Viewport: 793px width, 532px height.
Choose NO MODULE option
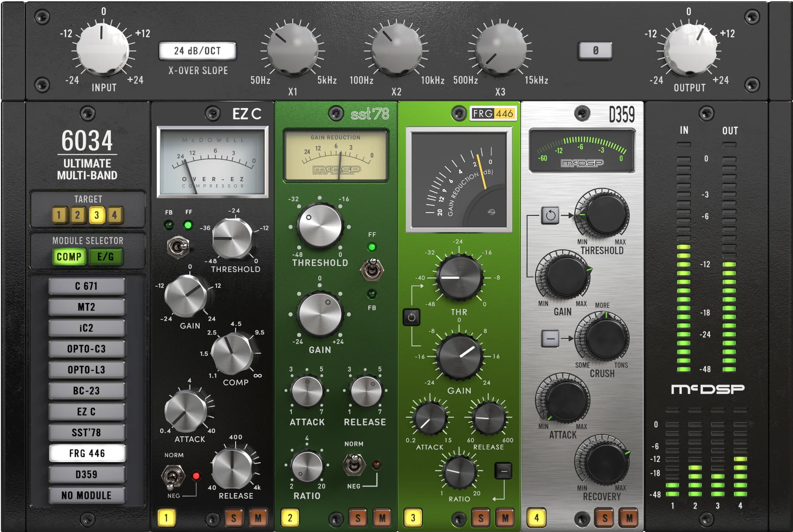87,495
